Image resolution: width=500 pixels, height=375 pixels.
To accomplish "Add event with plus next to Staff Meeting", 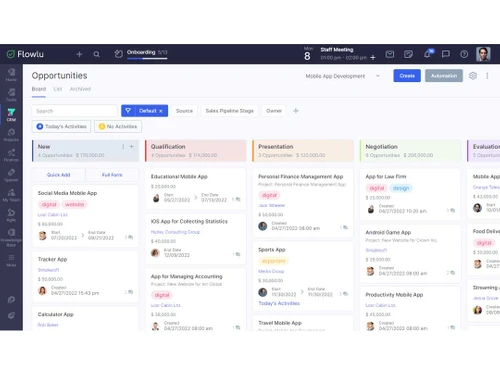I will 373,58.
